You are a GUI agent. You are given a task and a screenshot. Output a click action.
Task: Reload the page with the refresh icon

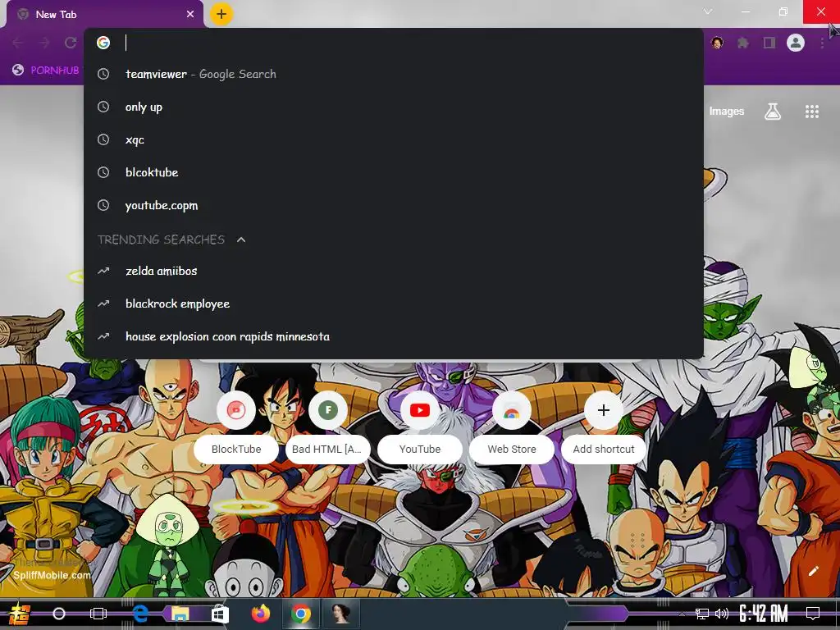71,43
